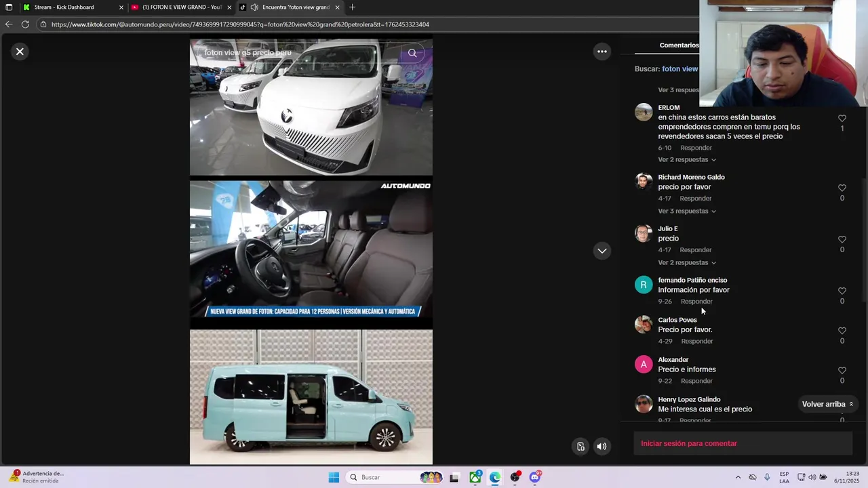Click the taskbar Buscar search box

click(x=395, y=477)
